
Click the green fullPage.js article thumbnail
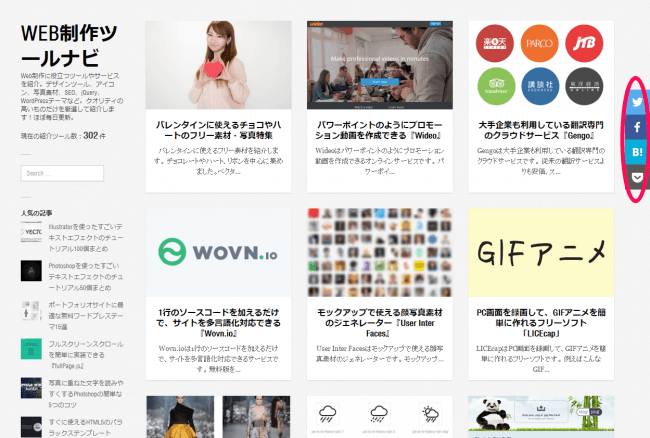coord(31,349)
